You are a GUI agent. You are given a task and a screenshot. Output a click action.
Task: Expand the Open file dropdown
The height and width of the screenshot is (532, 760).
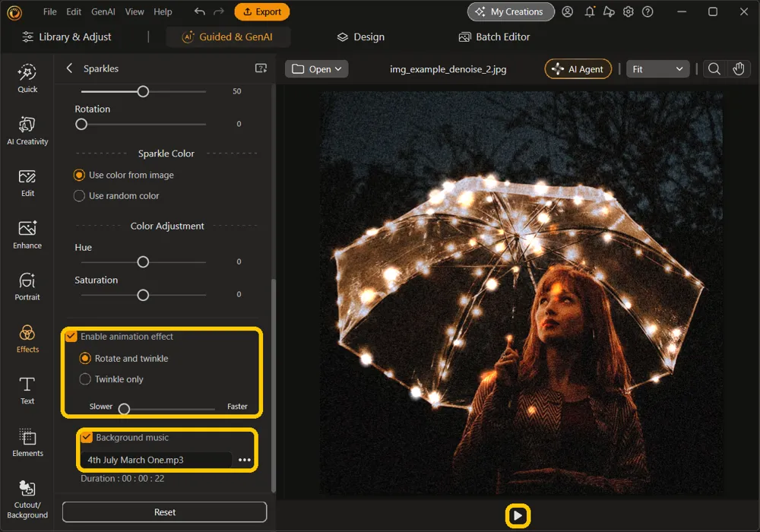pyautogui.click(x=316, y=69)
